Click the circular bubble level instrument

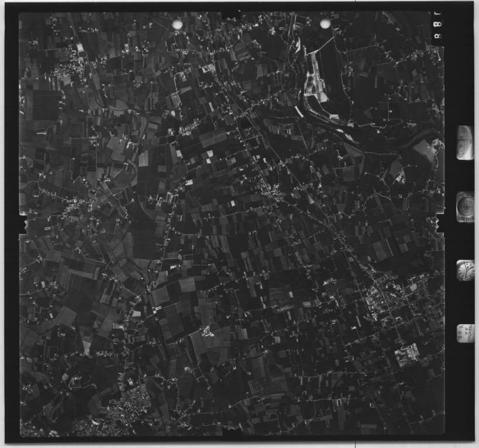tap(466, 206)
